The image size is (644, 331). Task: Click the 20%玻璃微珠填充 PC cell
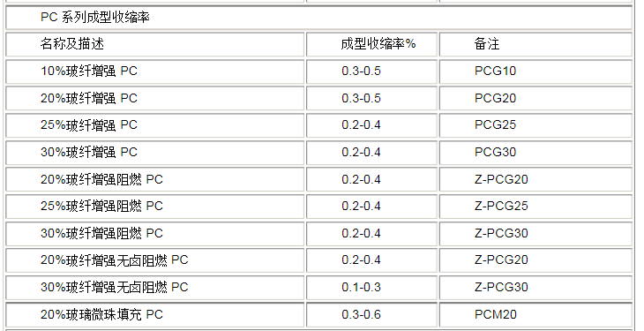click(x=155, y=314)
